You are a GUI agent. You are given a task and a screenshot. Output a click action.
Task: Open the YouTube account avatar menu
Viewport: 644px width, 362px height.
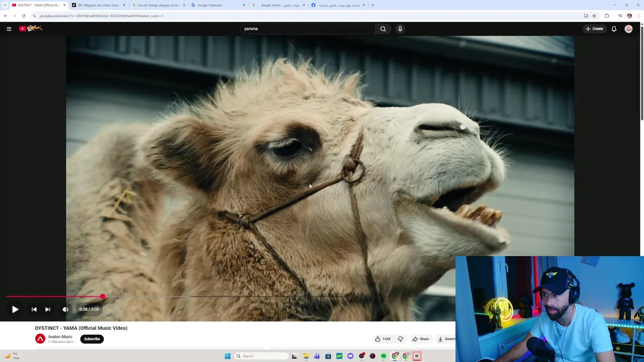click(628, 29)
